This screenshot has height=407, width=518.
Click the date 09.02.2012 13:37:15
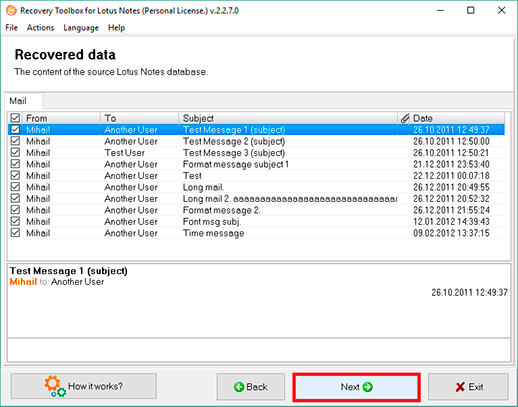[x=451, y=233]
